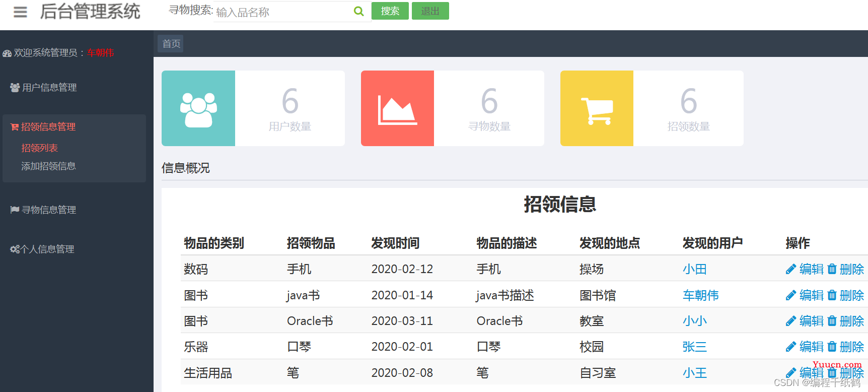Image resolution: width=868 pixels, height=392 pixels.
Task: Click the pencil edit icon for 口琴 row
Action: (x=791, y=347)
